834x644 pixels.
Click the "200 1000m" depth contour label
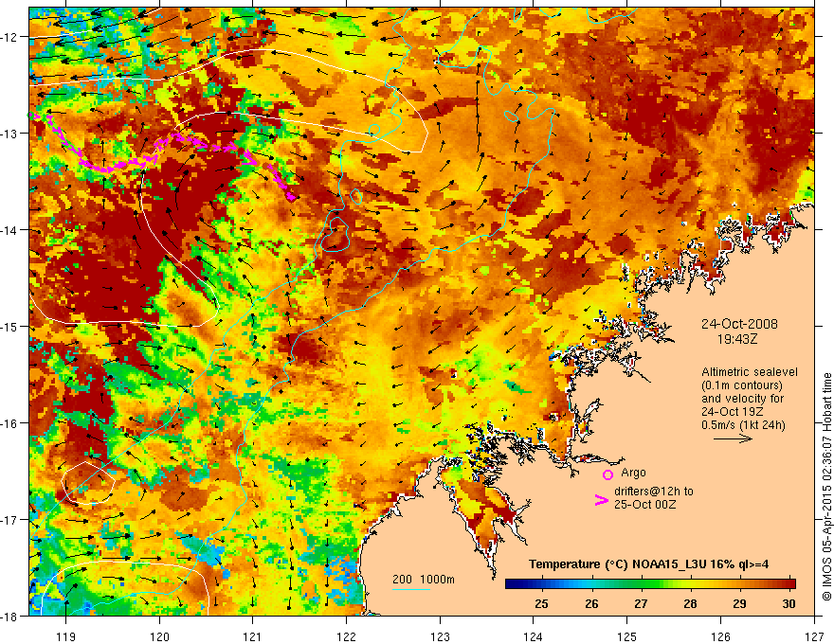click(424, 580)
